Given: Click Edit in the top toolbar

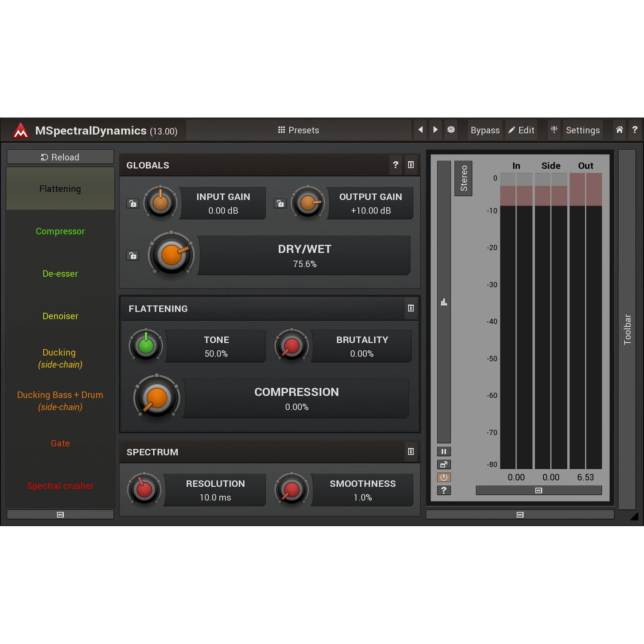Looking at the screenshot, I should 521,130.
